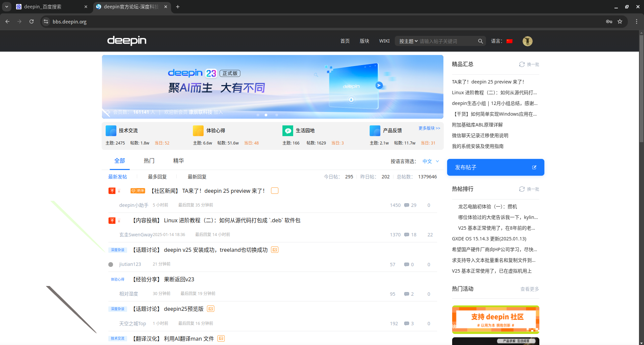This screenshot has height=345, width=644.
Task: Click the search magnifier icon in header
Action: [x=480, y=41]
